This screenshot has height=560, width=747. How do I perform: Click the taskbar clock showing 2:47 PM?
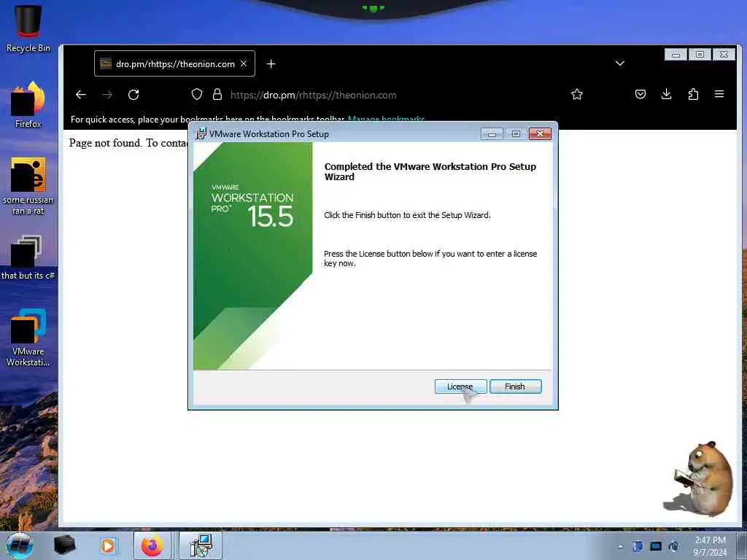coord(710,546)
